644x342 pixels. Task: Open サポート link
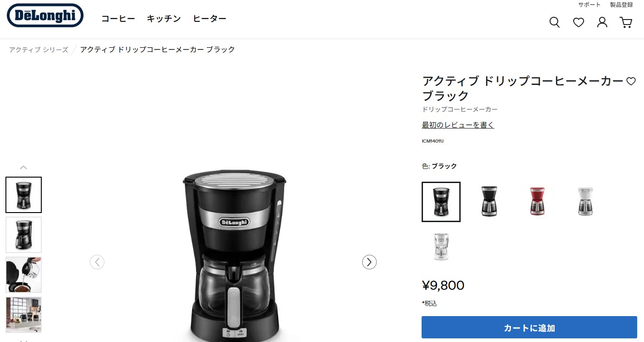click(x=589, y=5)
